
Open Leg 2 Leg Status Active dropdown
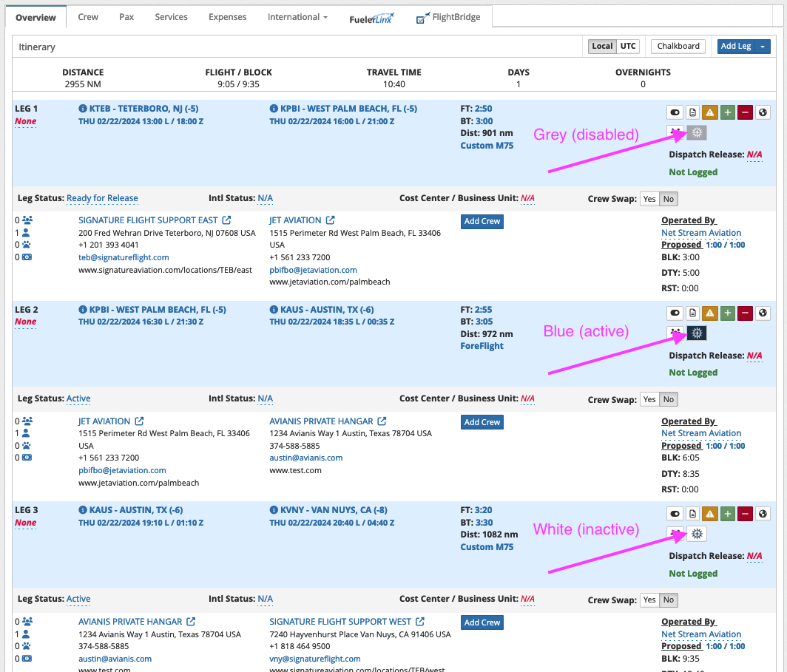pyautogui.click(x=78, y=398)
